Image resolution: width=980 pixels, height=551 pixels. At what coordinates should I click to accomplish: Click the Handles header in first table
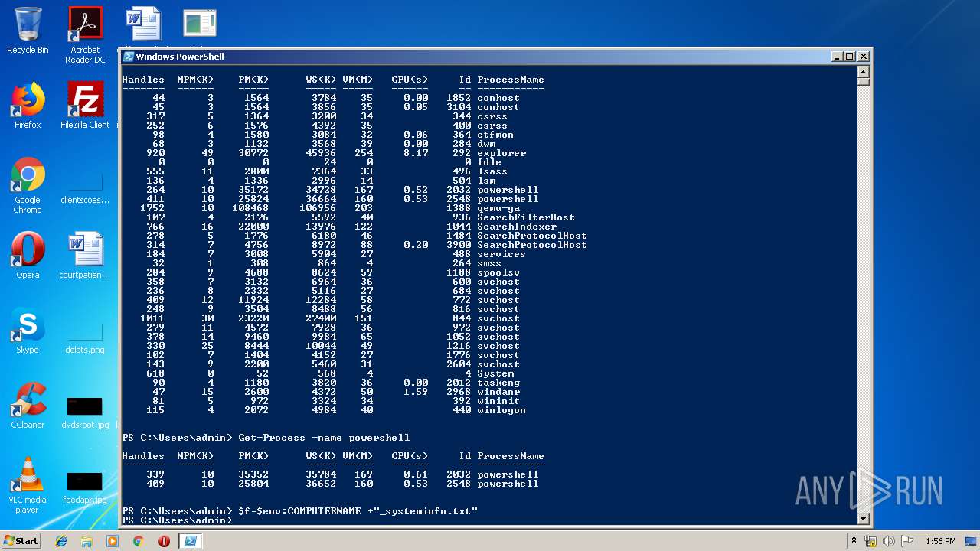click(143, 80)
